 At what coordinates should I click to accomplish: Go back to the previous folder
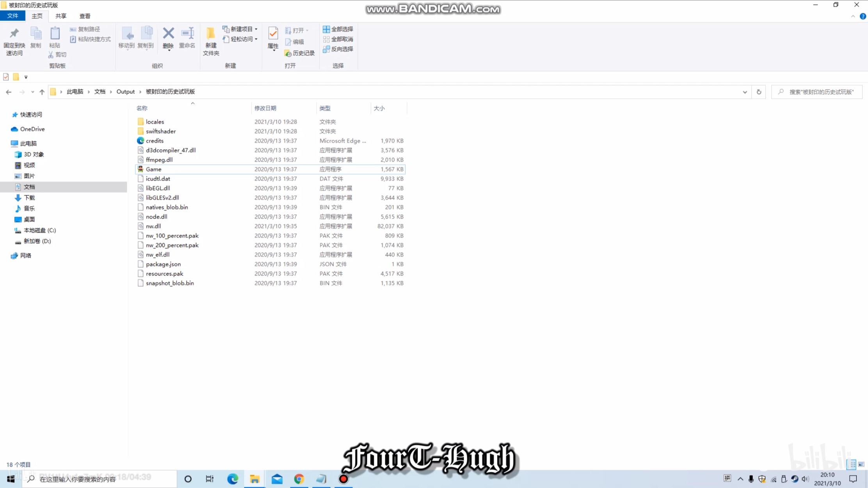point(9,92)
